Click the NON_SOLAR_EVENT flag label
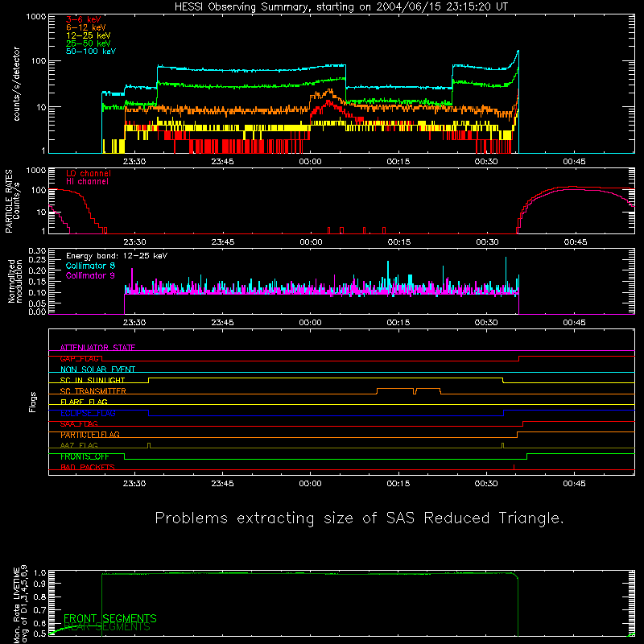The image size is (644, 644). pyautogui.click(x=97, y=369)
